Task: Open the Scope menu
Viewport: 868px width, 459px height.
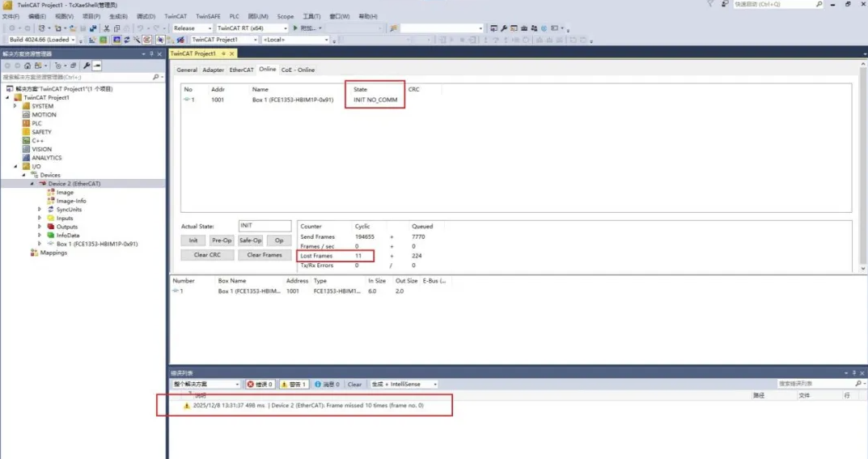Action: (285, 17)
